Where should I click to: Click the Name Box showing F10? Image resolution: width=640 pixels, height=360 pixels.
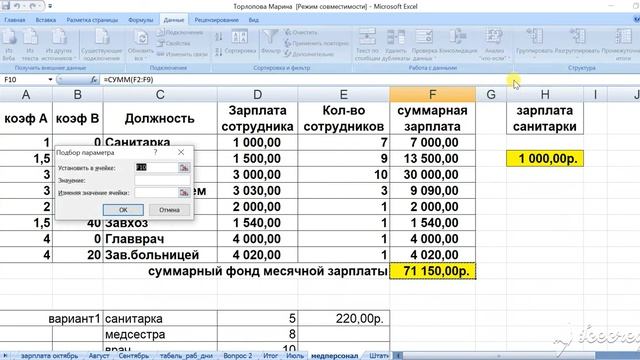(24, 80)
